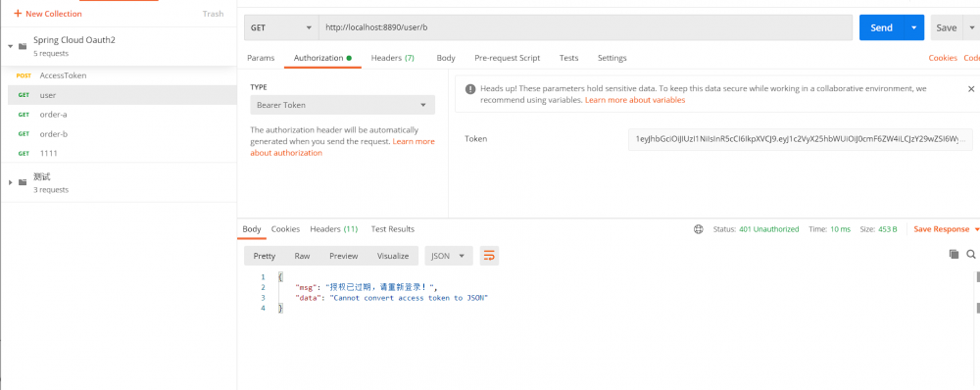Open the Send button dropdown arrow
980x390 pixels.
pos(913,27)
